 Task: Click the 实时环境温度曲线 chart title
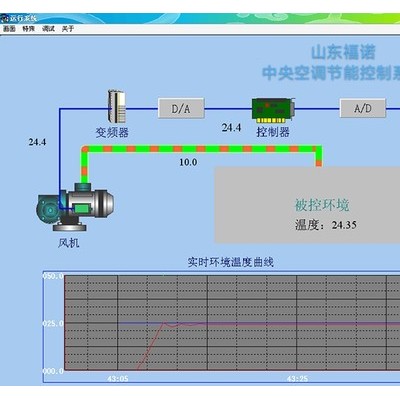tap(230, 262)
